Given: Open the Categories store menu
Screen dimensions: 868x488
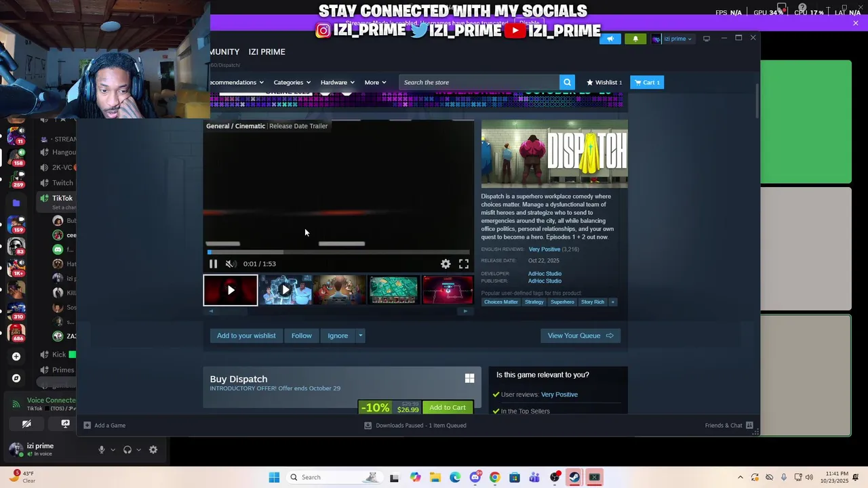Looking at the screenshot, I should (x=292, y=82).
